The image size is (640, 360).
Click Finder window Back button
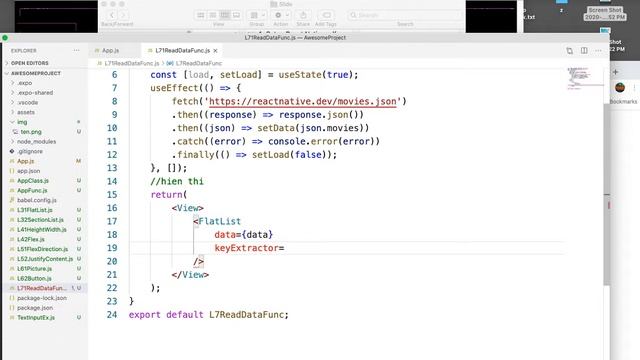click(111, 15)
